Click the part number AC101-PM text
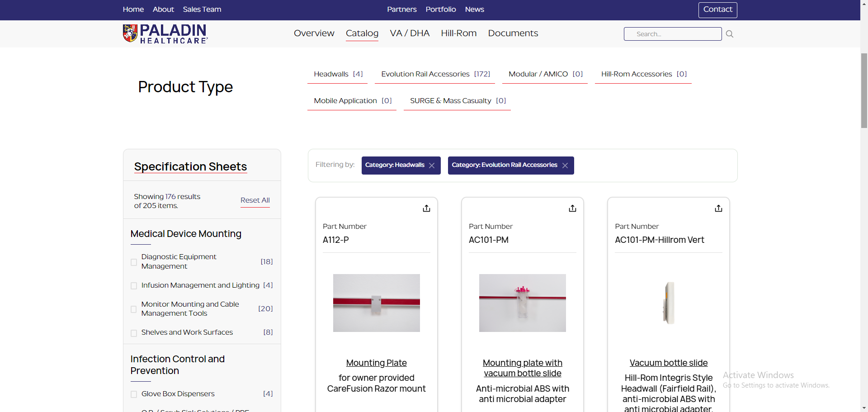 489,240
